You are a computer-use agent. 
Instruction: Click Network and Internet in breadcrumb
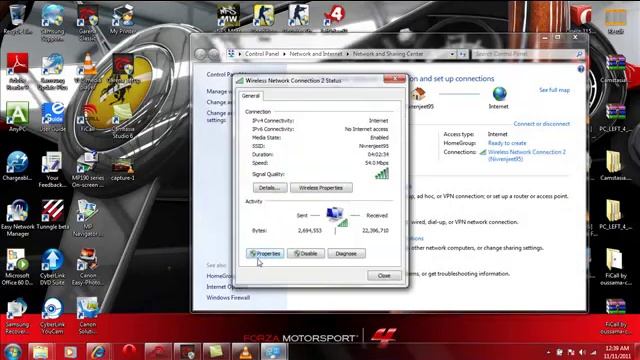pos(316,54)
